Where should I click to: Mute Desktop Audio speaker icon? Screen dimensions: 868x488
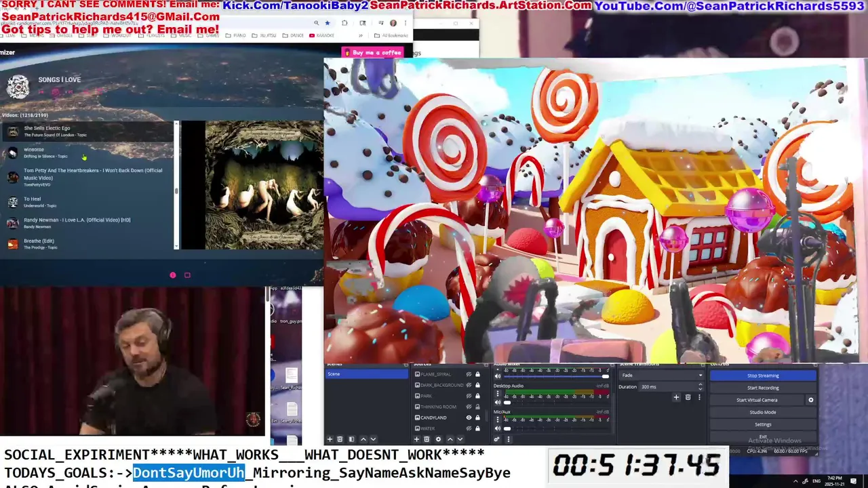tap(498, 402)
